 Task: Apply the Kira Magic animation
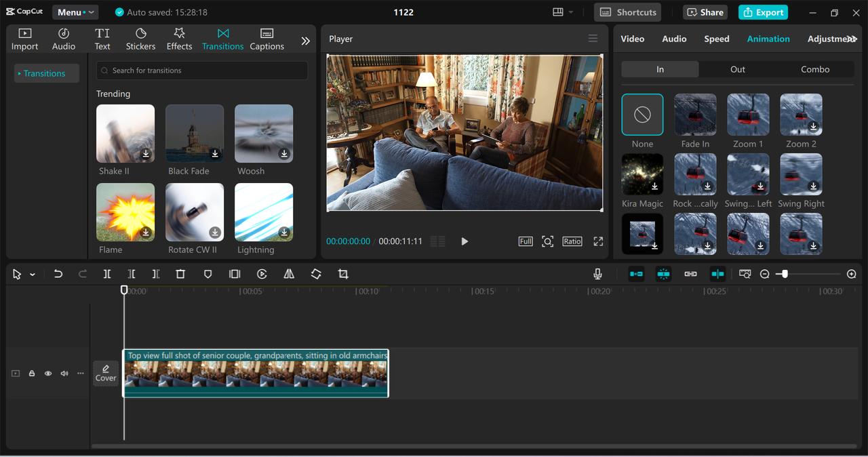(642, 174)
